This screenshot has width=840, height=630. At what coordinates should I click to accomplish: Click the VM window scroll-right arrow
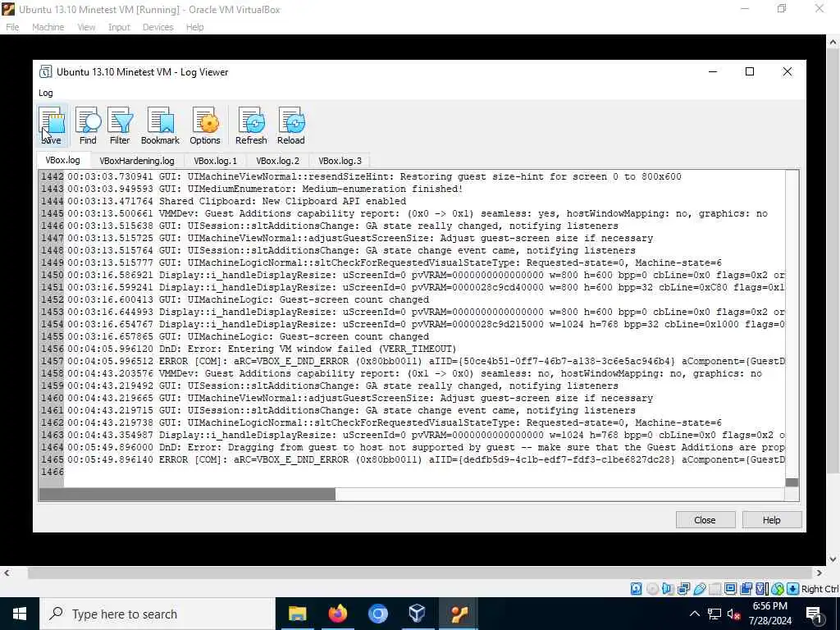819,573
